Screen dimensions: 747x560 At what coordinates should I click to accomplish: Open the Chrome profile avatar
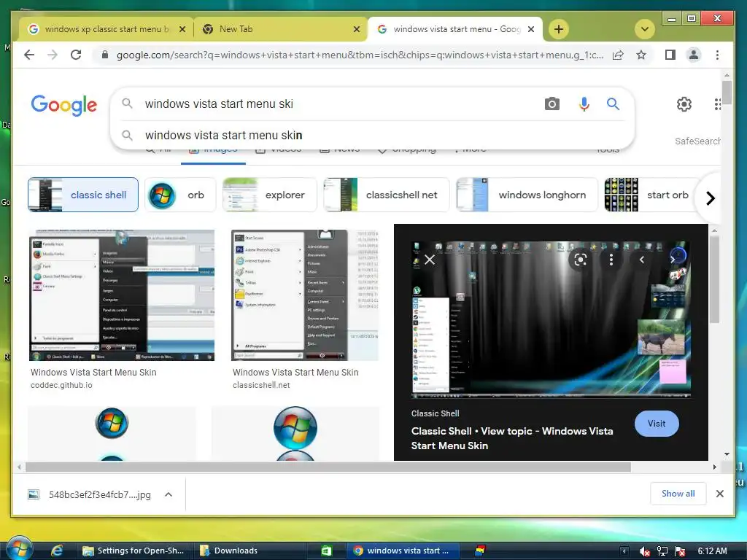[694, 55]
